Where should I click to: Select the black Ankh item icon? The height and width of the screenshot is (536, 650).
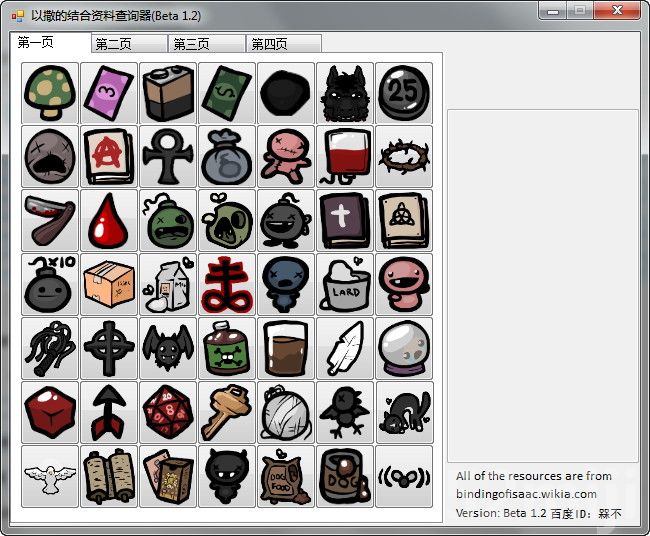point(168,156)
